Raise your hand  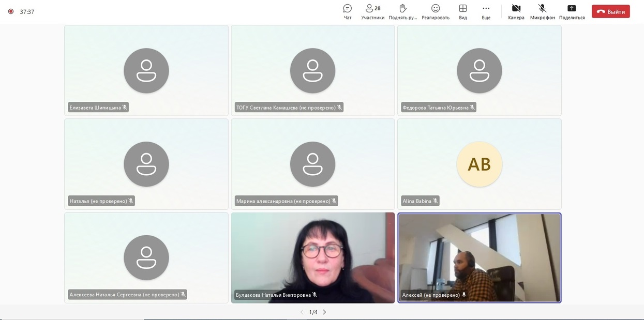403,12
